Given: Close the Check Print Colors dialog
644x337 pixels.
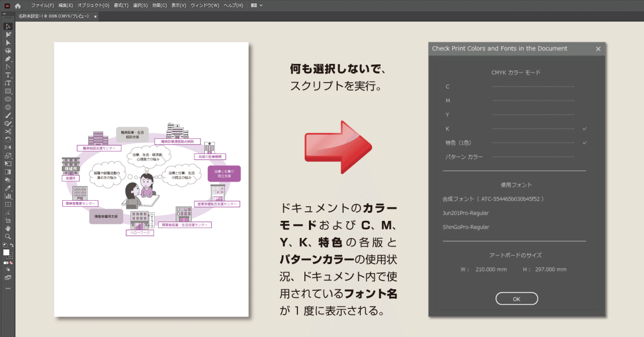Looking at the screenshot, I should click(x=598, y=49).
